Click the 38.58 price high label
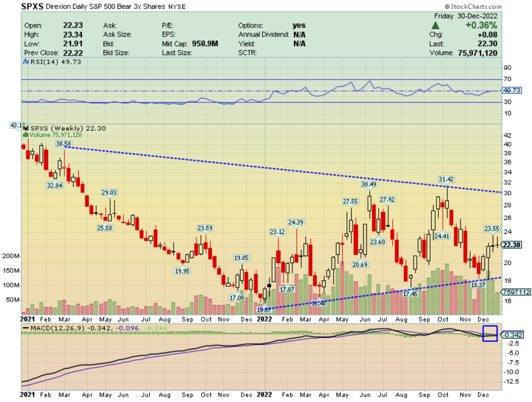532x402 pixels. [x=63, y=144]
